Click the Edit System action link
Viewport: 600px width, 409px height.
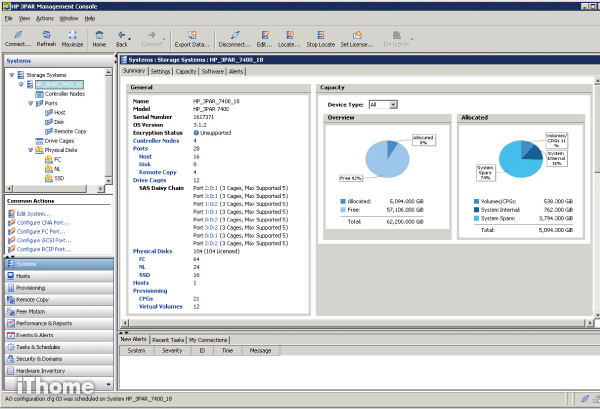pyautogui.click(x=33, y=213)
